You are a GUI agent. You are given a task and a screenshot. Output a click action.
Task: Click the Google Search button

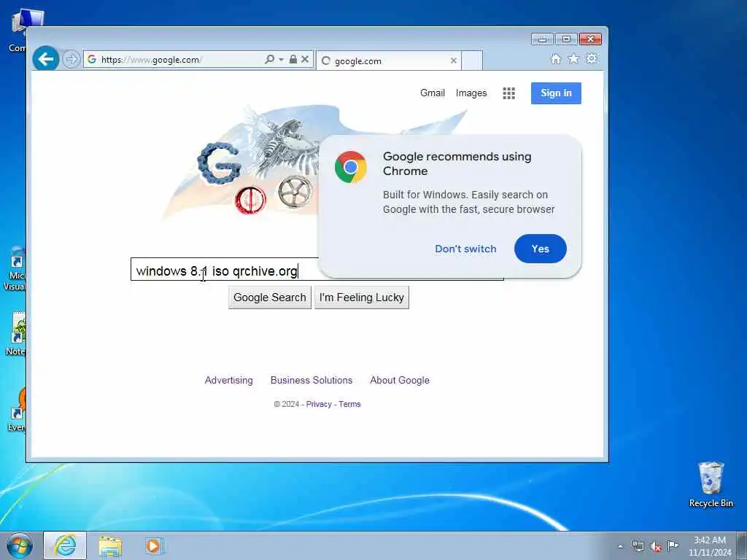coord(270,297)
